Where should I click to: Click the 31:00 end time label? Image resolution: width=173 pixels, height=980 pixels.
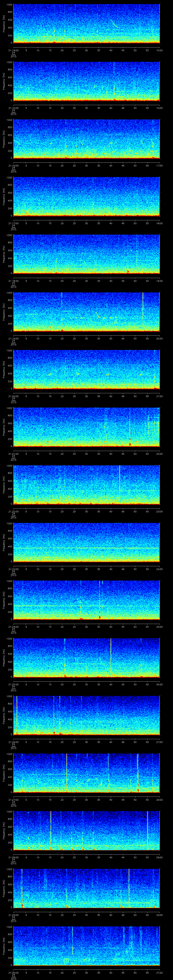point(159,972)
